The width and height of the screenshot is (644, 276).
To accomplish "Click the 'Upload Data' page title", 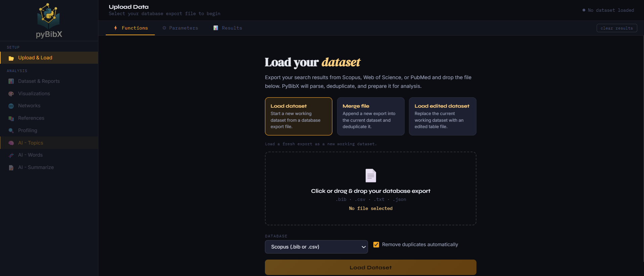I will [129, 7].
